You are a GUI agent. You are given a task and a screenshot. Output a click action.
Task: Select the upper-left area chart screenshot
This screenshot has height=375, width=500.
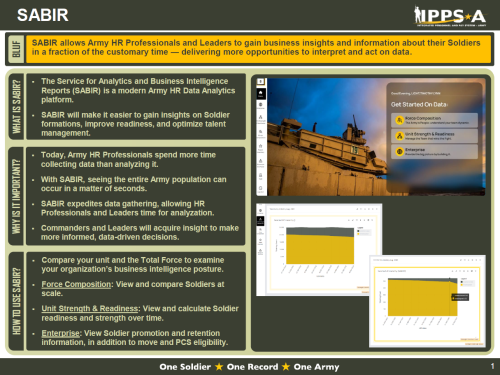point(319,250)
